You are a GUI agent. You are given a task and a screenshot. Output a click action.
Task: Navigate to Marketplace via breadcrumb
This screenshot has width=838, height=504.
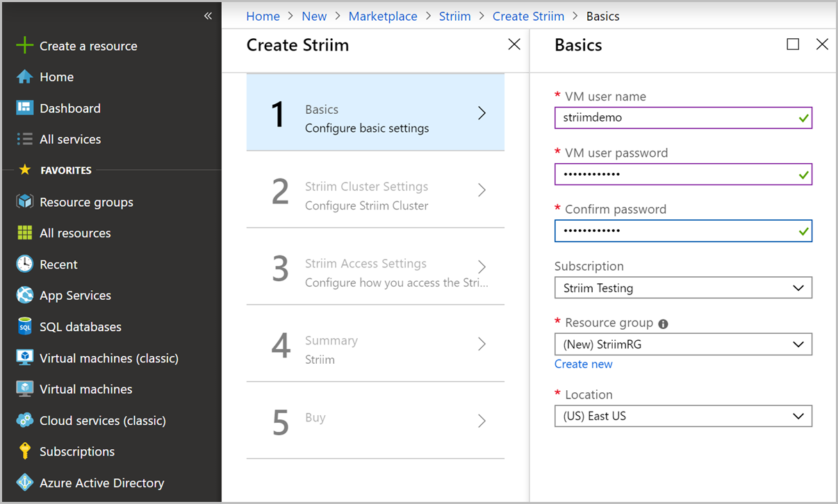[x=383, y=15]
